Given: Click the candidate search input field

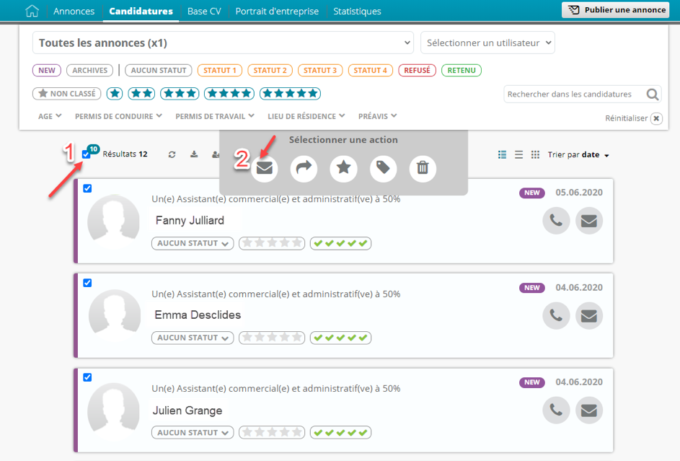Looking at the screenshot, I should coord(574,94).
